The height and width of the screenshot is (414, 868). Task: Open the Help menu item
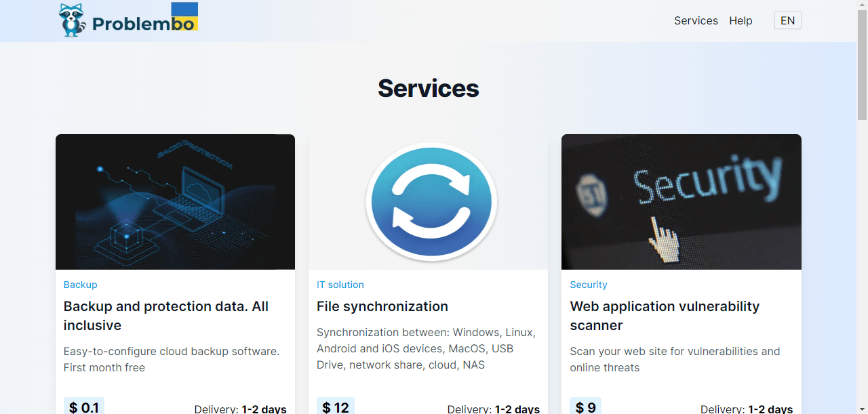click(x=741, y=21)
